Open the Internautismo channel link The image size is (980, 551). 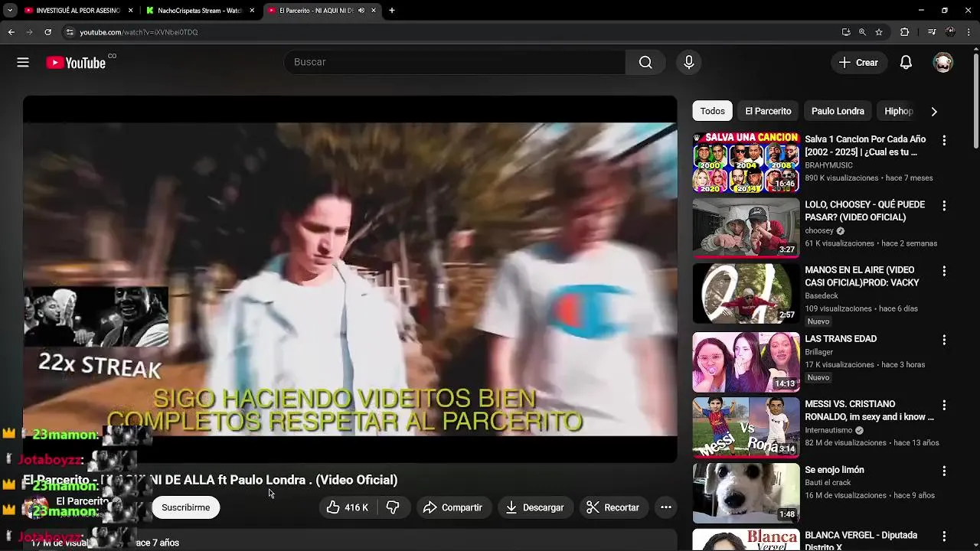[829, 430]
